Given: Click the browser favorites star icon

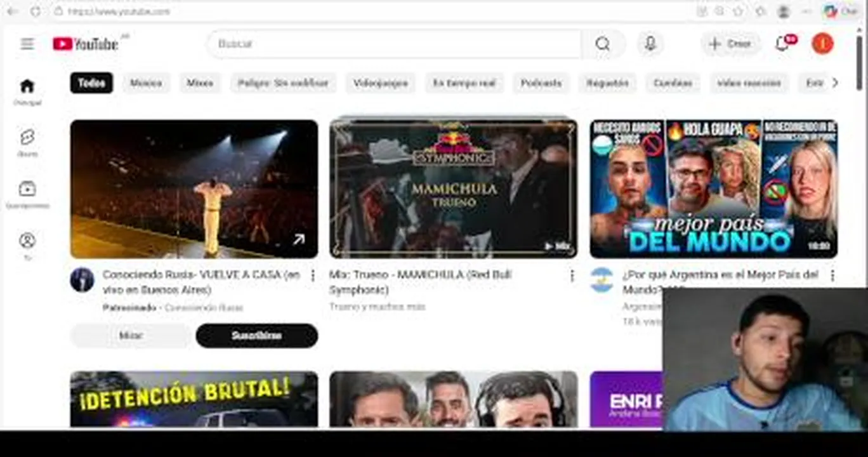Looking at the screenshot, I should tap(738, 11).
